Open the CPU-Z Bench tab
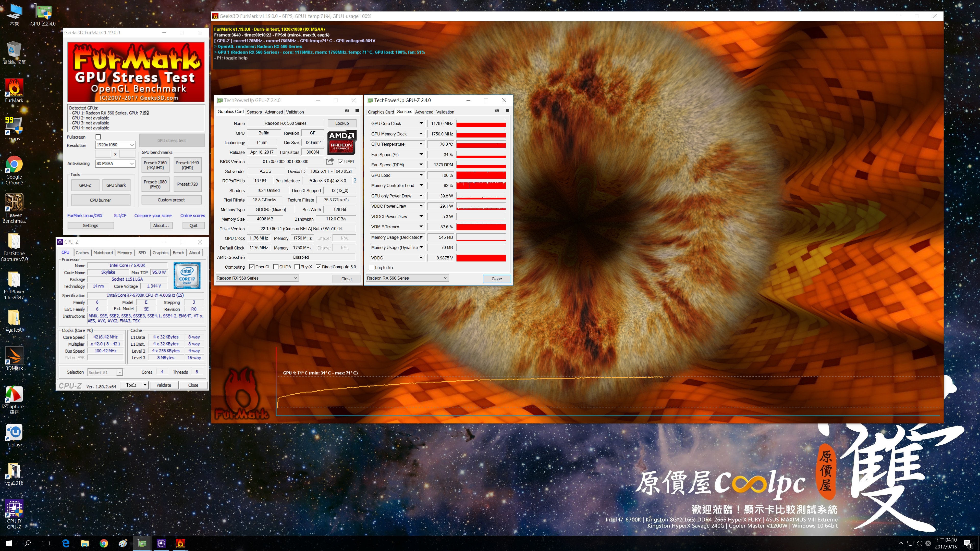Viewport: 980px width, 551px height. 178,253
